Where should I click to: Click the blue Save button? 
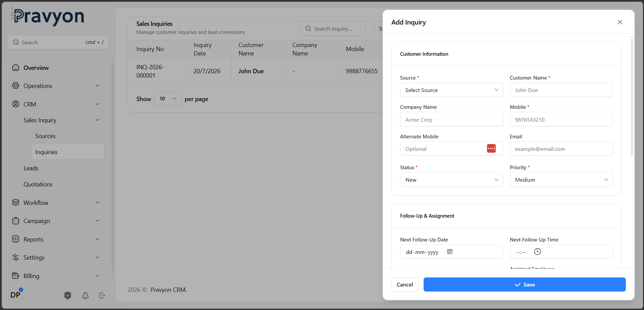click(524, 284)
